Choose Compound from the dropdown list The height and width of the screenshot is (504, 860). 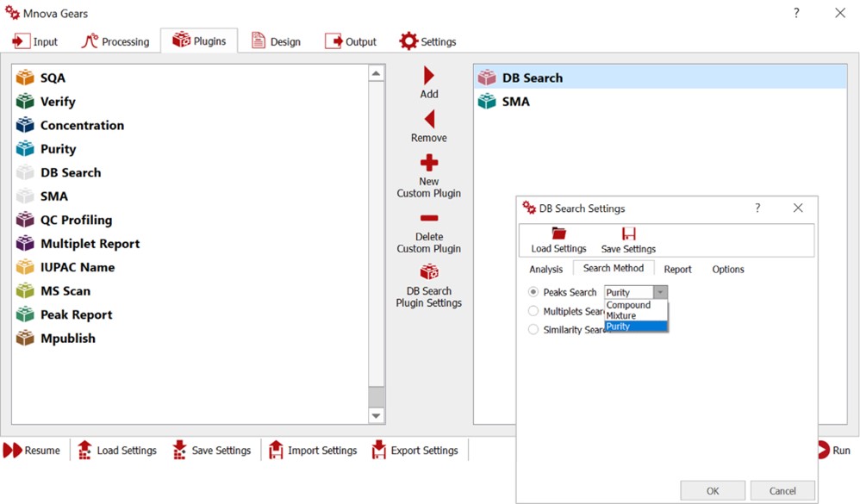coord(628,305)
